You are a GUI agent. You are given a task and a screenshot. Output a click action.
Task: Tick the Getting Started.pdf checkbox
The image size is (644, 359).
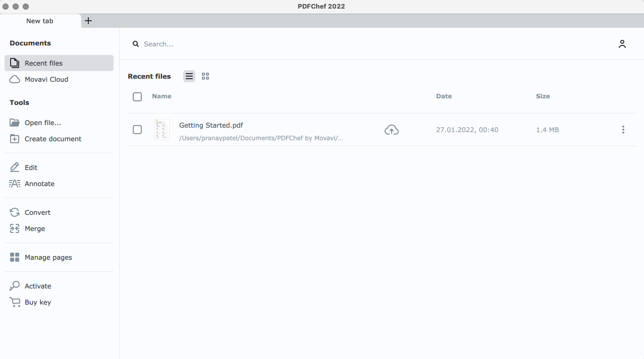tap(137, 130)
